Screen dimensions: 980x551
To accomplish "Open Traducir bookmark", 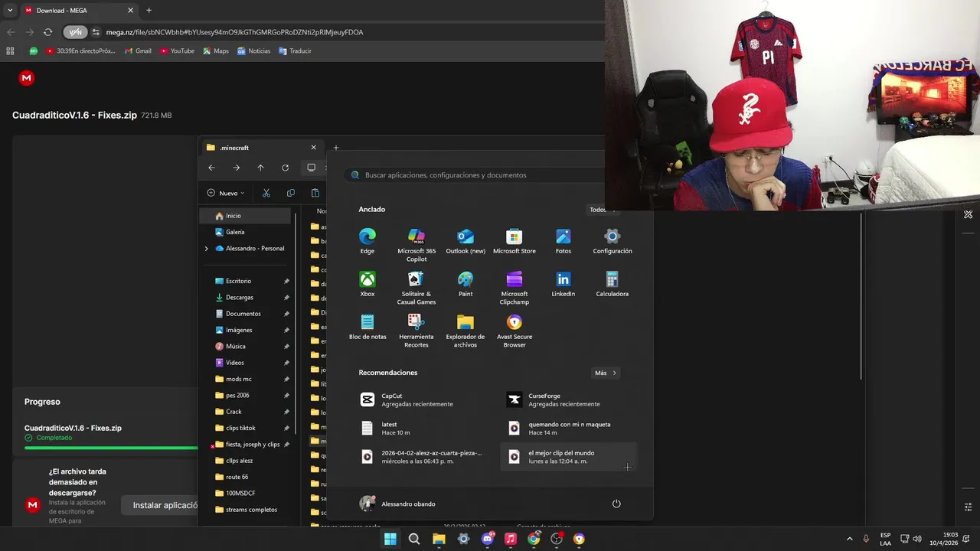I will 295,51.
